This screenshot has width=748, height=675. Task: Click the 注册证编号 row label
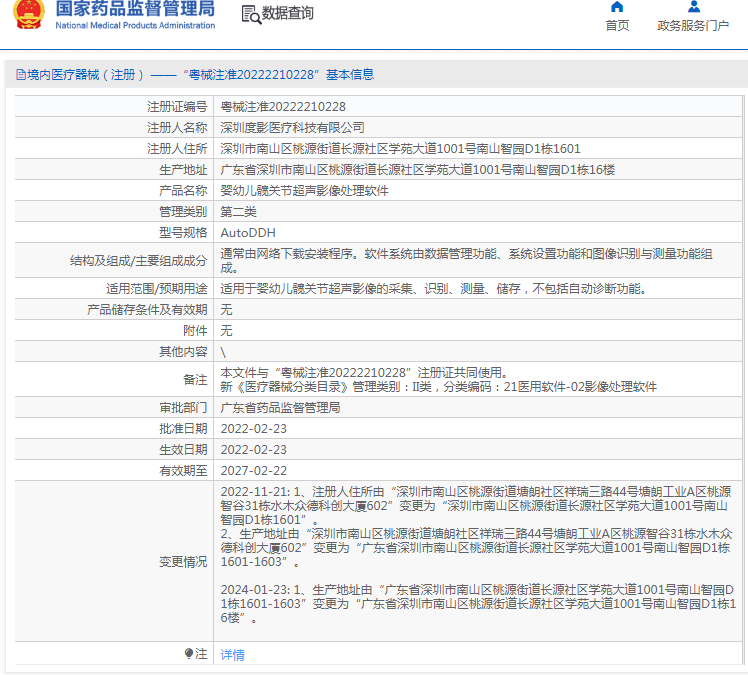(177, 106)
